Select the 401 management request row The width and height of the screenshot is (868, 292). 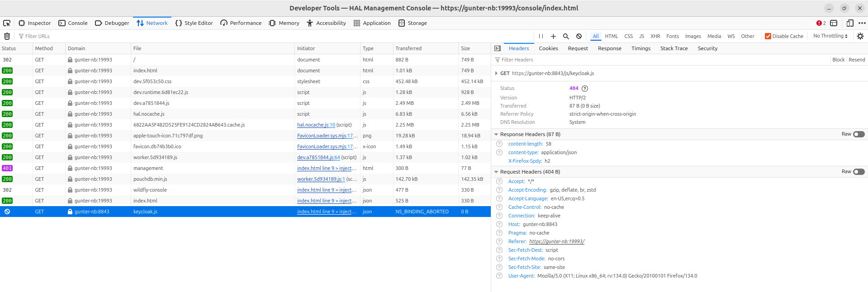245,168
